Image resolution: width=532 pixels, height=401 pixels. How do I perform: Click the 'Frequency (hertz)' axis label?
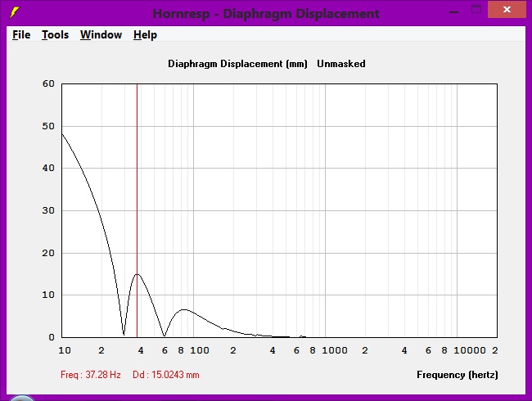coord(458,375)
